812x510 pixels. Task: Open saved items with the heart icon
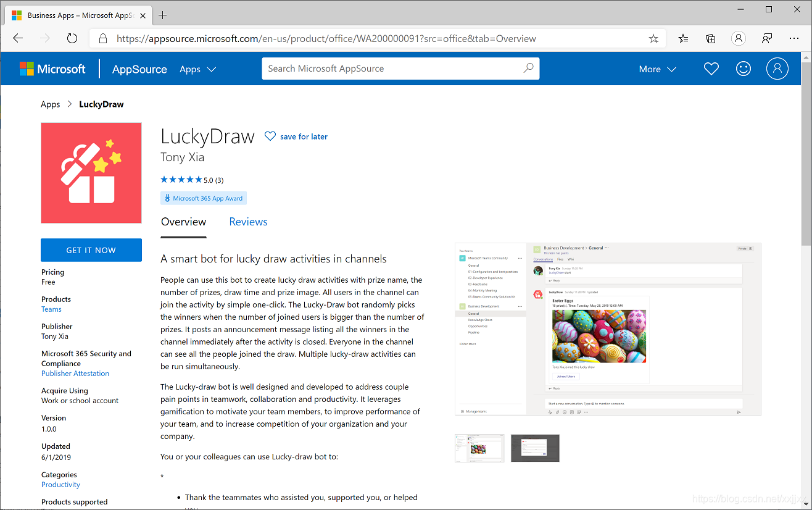(711, 69)
